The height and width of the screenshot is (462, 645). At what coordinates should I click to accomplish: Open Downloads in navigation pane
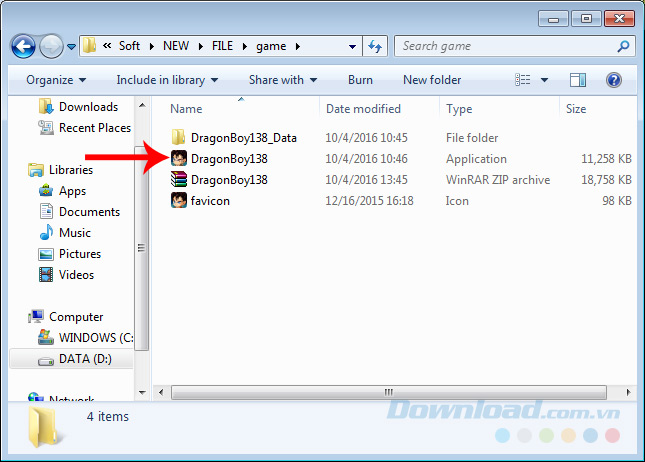pyautogui.click(x=88, y=107)
